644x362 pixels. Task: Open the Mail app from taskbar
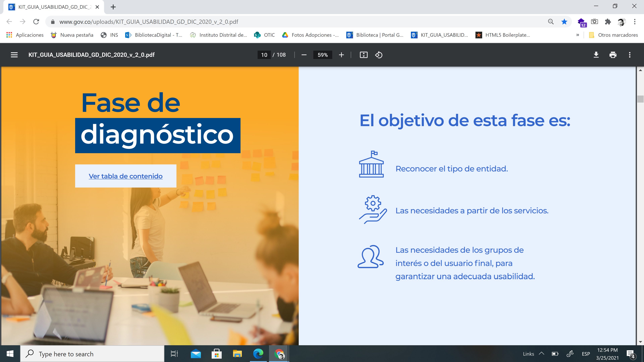196,354
